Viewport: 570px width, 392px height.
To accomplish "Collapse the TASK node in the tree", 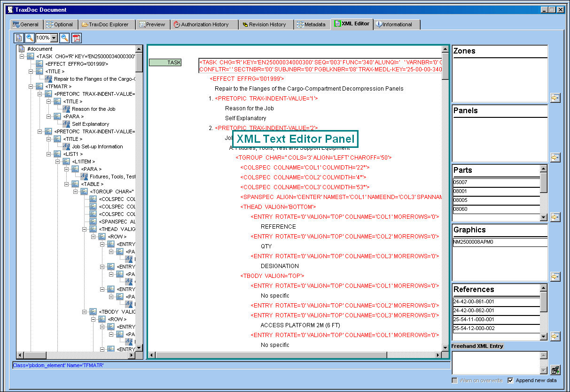I will [22, 56].
